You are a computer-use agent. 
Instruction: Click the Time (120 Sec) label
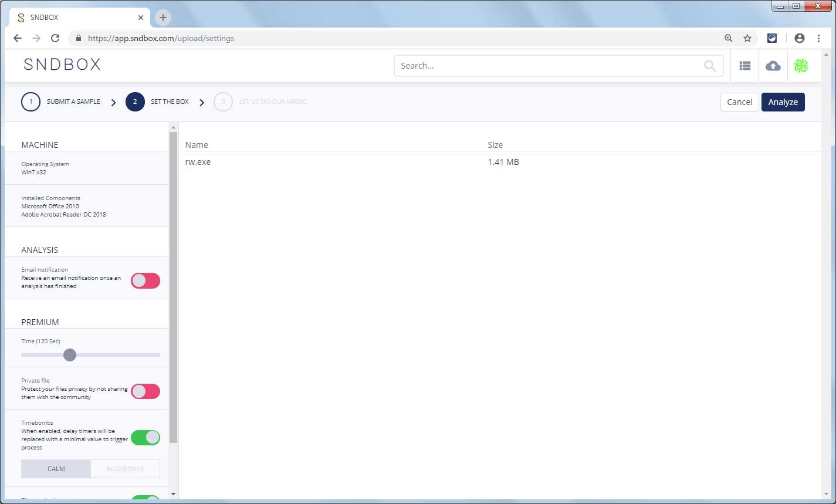click(40, 341)
